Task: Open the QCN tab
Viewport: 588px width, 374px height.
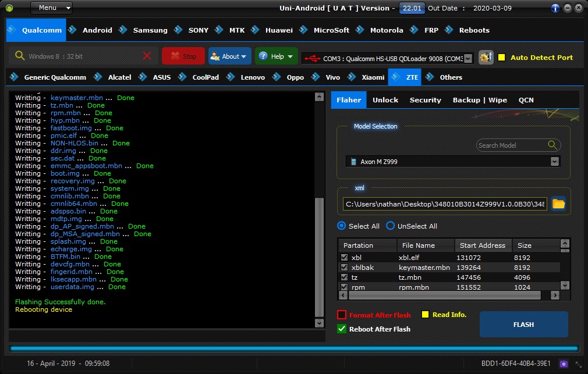Action: coord(526,100)
